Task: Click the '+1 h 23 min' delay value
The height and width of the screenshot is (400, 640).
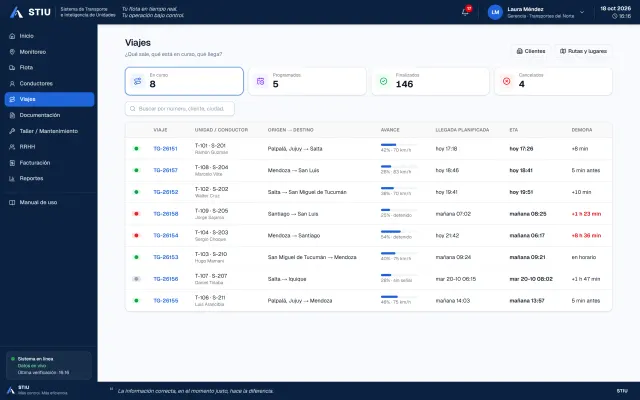Action: coord(586,214)
